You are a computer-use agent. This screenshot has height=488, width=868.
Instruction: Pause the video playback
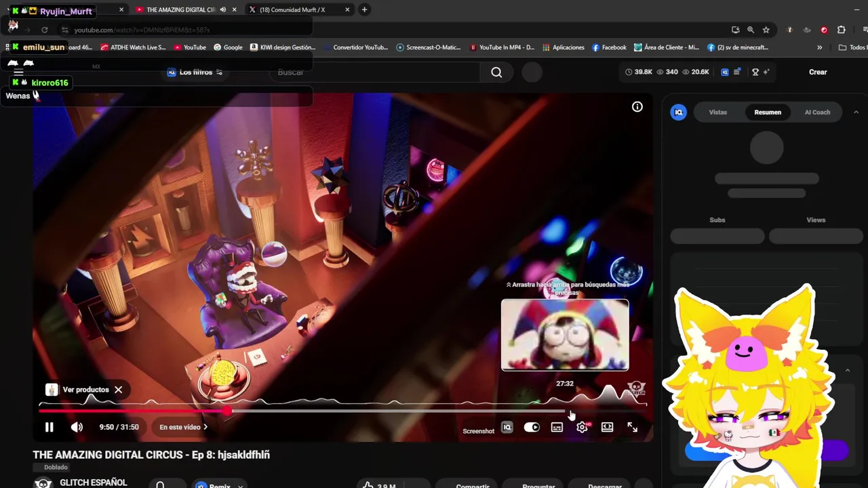49,427
